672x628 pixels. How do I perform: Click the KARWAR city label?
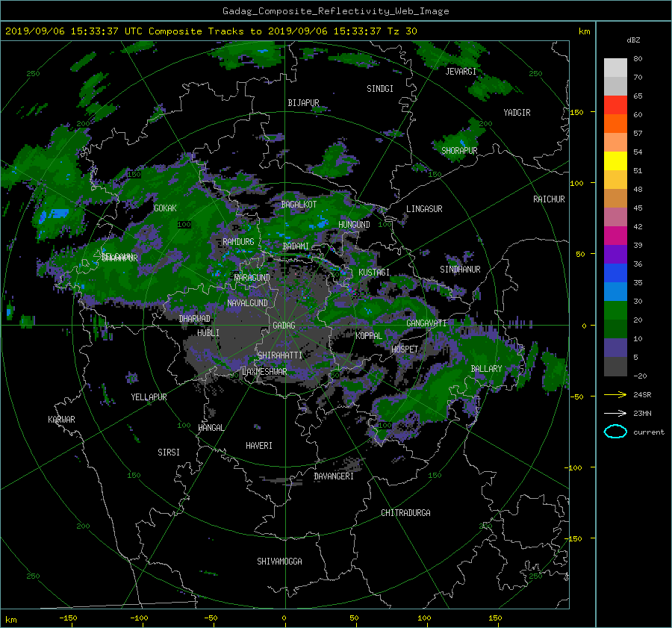coord(61,419)
